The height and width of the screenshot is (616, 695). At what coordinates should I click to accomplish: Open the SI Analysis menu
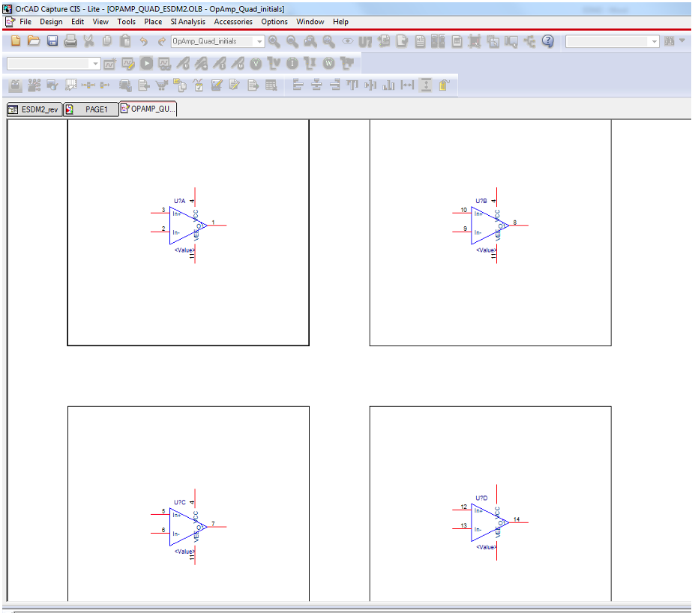(187, 22)
